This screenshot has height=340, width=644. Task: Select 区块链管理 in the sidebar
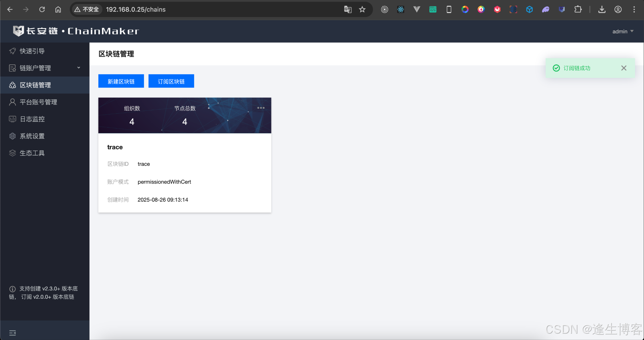(x=45, y=85)
